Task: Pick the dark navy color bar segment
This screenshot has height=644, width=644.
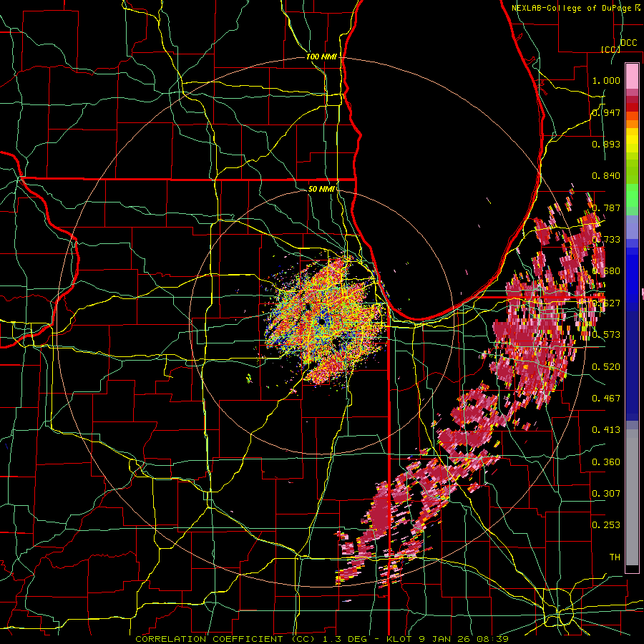Action: point(632,366)
